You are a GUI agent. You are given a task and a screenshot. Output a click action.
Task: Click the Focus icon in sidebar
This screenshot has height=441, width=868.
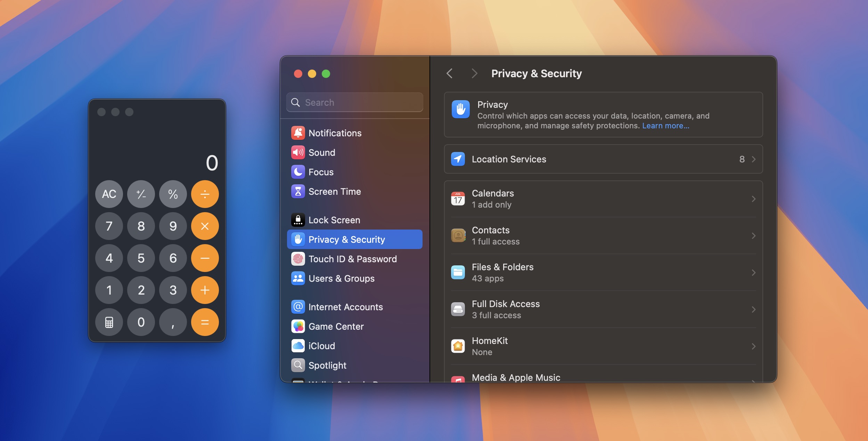(x=298, y=171)
